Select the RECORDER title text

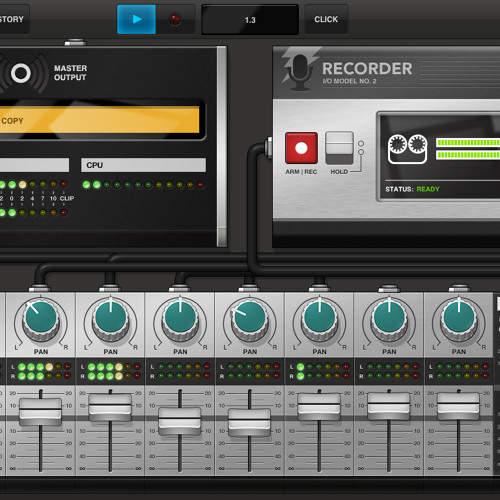(367, 69)
